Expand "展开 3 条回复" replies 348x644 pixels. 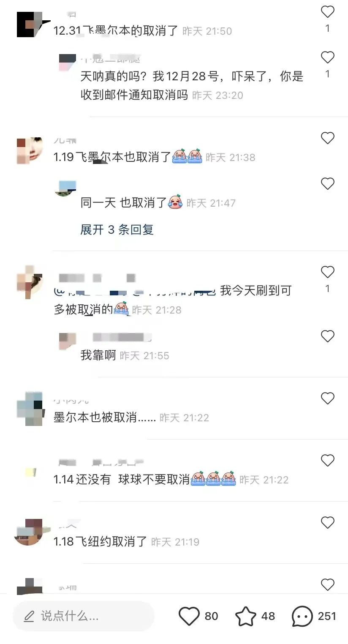(x=117, y=230)
